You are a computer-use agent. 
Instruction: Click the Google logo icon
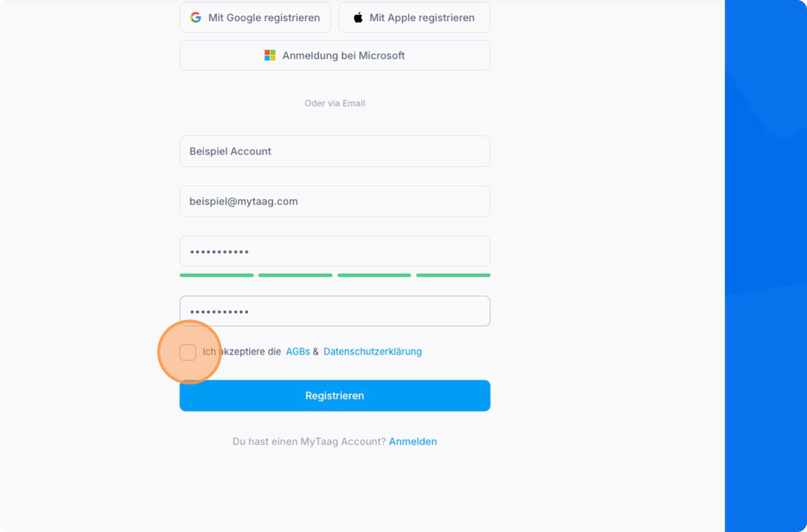196,17
